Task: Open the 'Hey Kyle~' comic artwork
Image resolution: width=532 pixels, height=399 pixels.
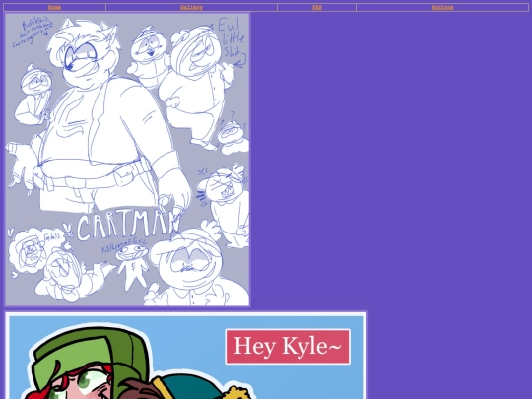Action: click(x=186, y=356)
